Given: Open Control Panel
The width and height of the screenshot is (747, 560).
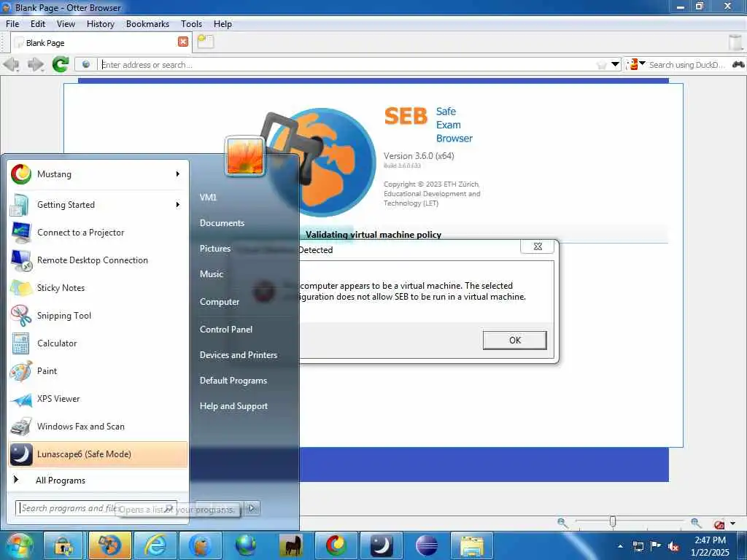Looking at the screenshot, I should point(226,330).
